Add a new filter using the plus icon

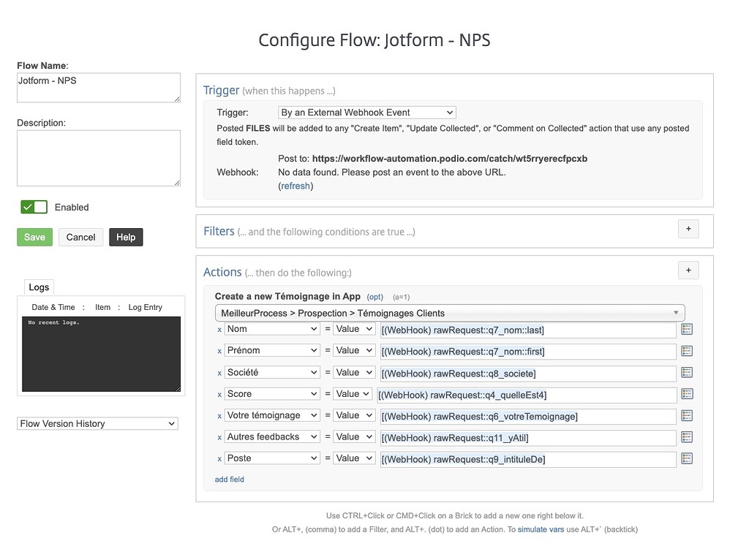[688, 229]
